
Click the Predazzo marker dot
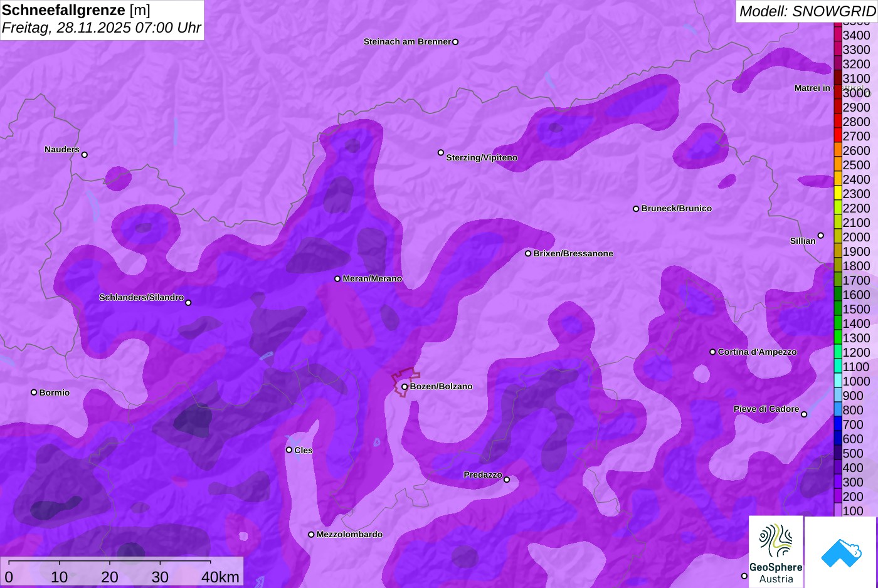[507, 480]
